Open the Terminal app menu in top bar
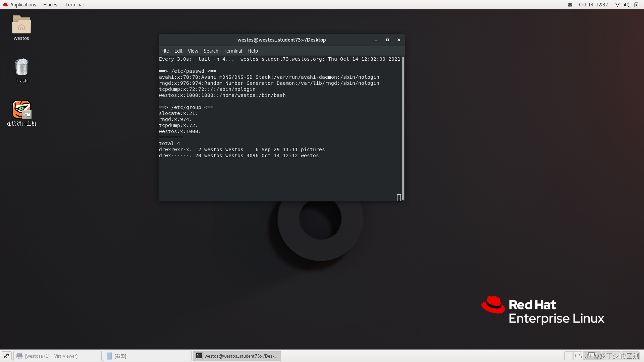 74,5
